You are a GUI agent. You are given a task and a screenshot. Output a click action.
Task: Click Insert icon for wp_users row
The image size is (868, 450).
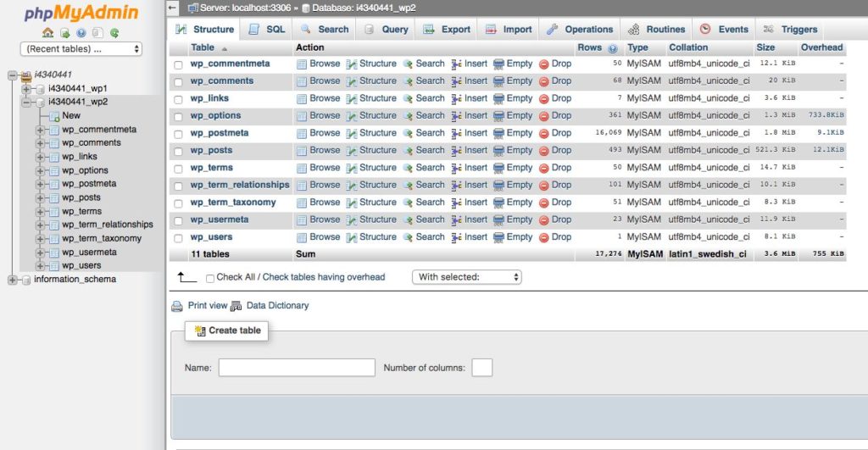pyautogui.click(x=457, y=237)
